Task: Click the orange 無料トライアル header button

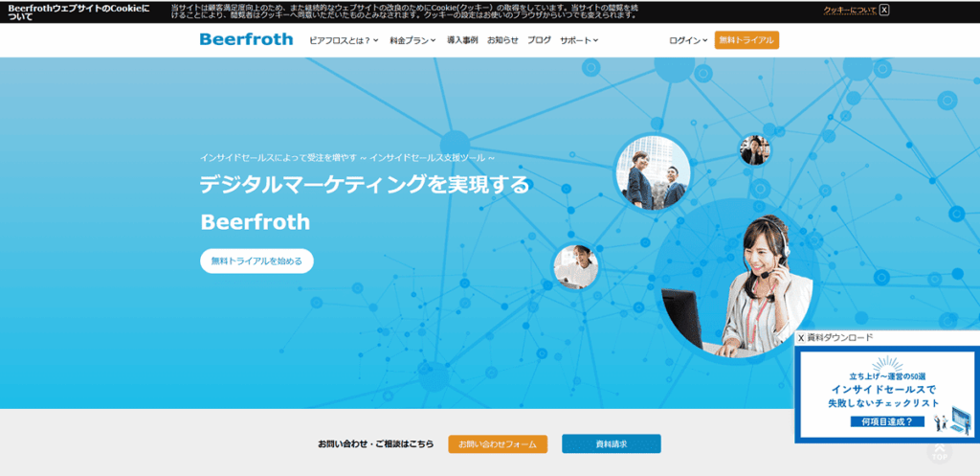Action: 746,40
